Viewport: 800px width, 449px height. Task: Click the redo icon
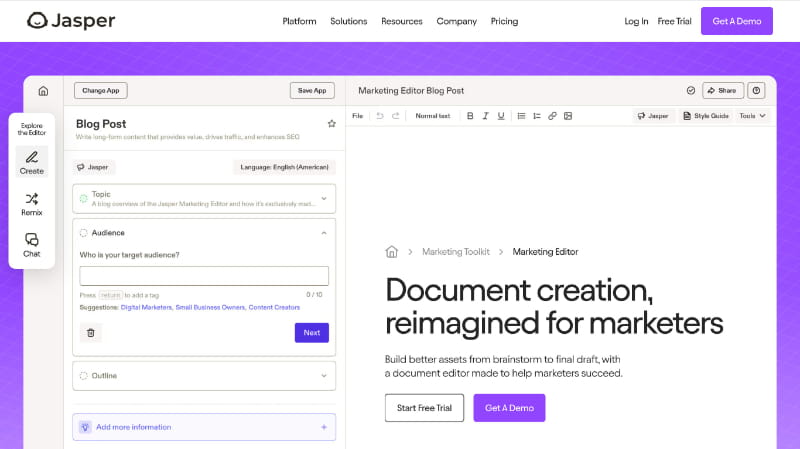pos(395,116)
